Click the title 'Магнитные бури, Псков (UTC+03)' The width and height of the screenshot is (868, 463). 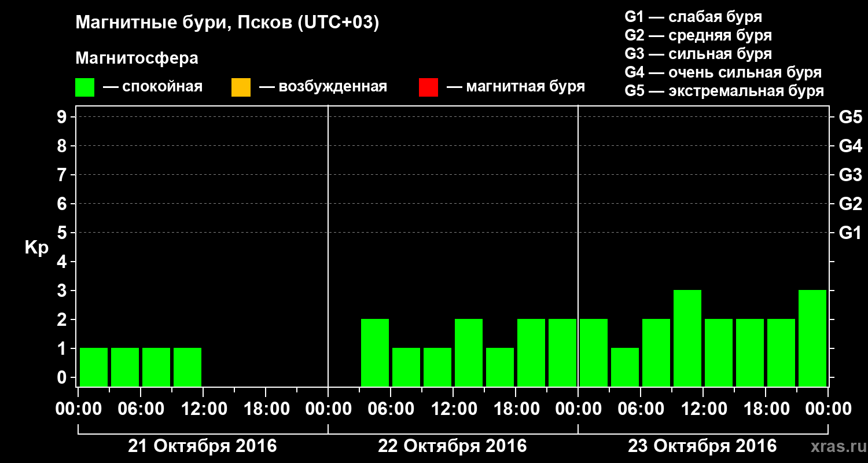point(227,24)
